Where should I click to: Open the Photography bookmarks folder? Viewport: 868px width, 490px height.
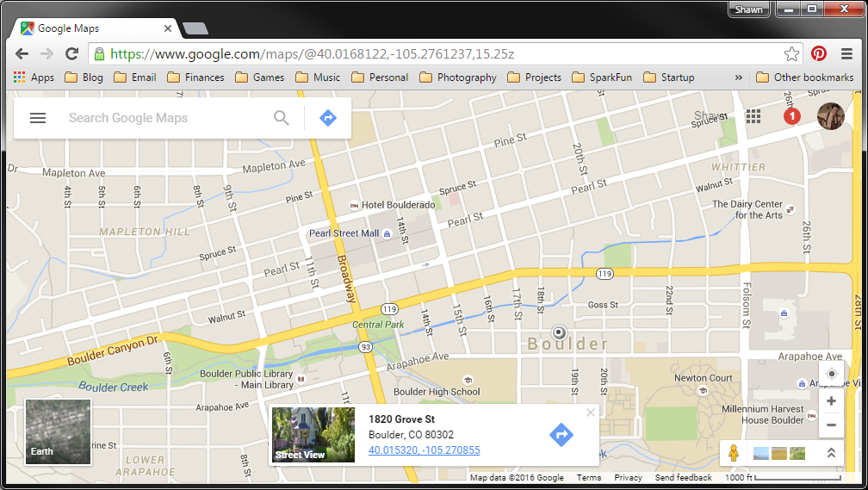pos(458,78)
